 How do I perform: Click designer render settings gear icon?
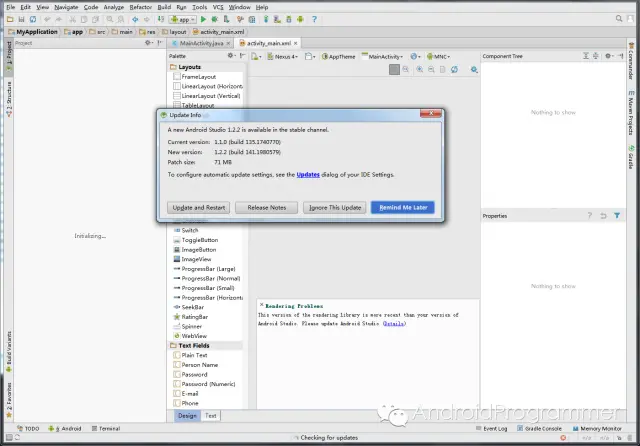coord(474,69)
